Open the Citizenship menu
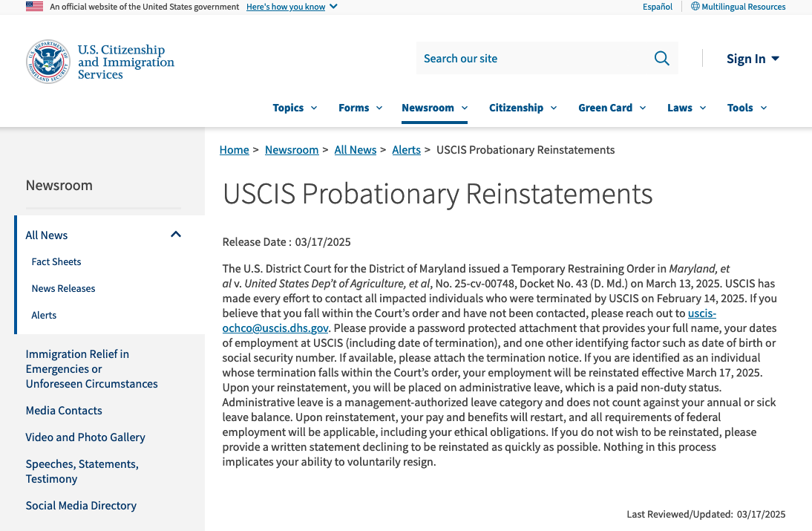This screenshot has height=531, width=812. click(x=523, y=108)
